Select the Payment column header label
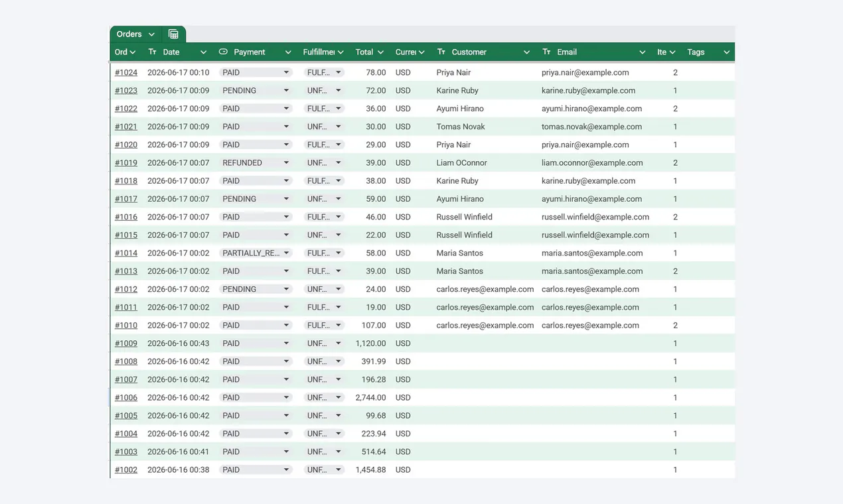843x504 pixels. [250, 52]
